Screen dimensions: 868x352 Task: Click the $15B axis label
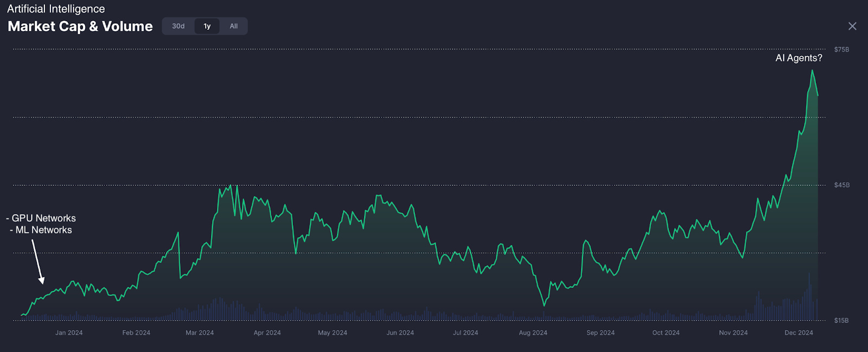(x=841, y=320)
